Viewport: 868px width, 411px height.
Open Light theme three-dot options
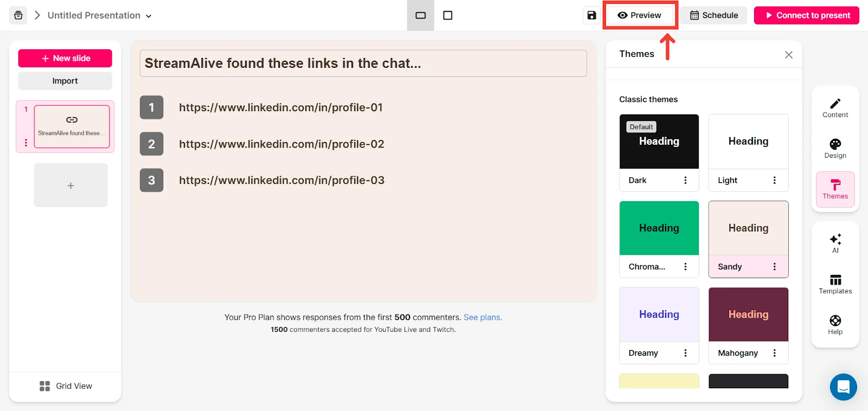click(x=775, y=181)
